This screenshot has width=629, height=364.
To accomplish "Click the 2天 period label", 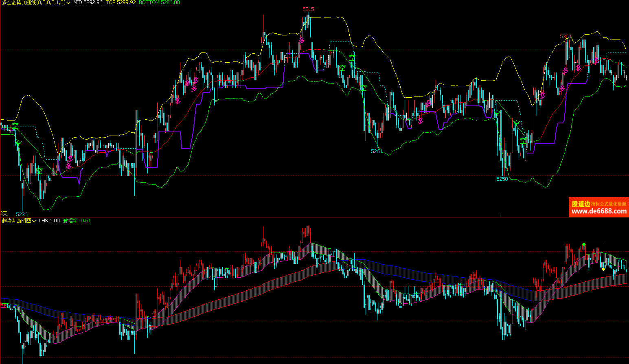I will (4, 213).
